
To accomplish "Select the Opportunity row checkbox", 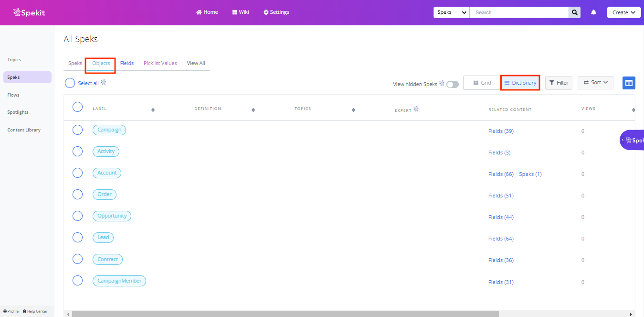I will [x=77, y=216].
